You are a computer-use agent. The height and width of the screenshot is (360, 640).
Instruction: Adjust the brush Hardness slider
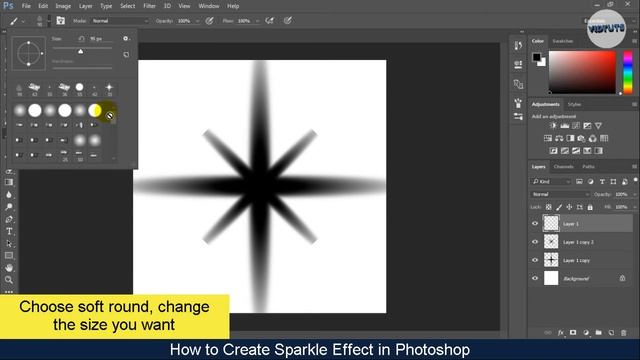pos(82,68)
